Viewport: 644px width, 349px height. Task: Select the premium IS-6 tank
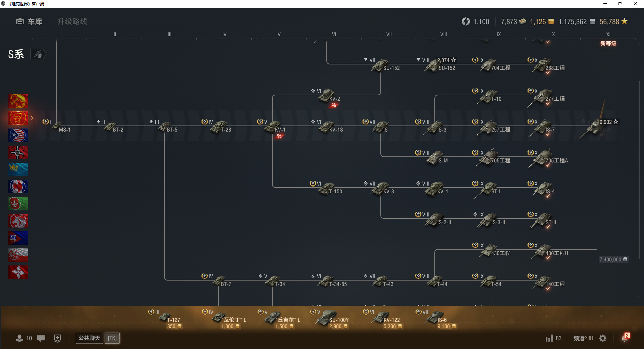point(436,319)
